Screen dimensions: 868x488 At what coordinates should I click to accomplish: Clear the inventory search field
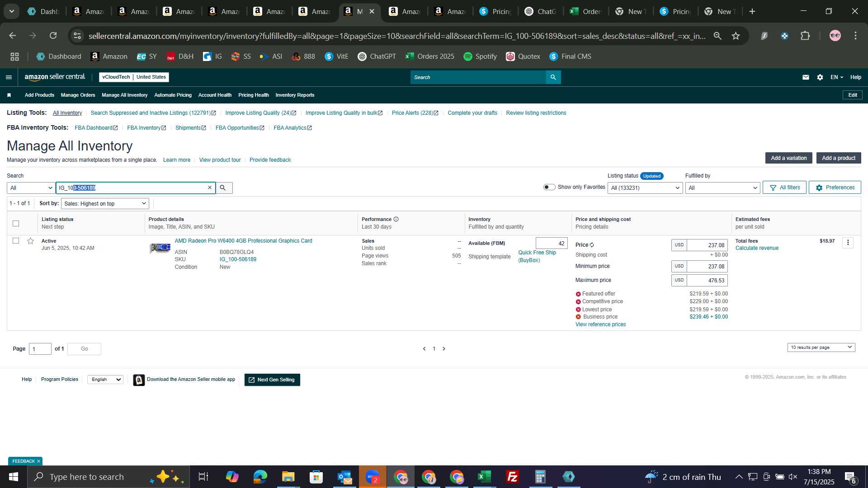point(210,188)
